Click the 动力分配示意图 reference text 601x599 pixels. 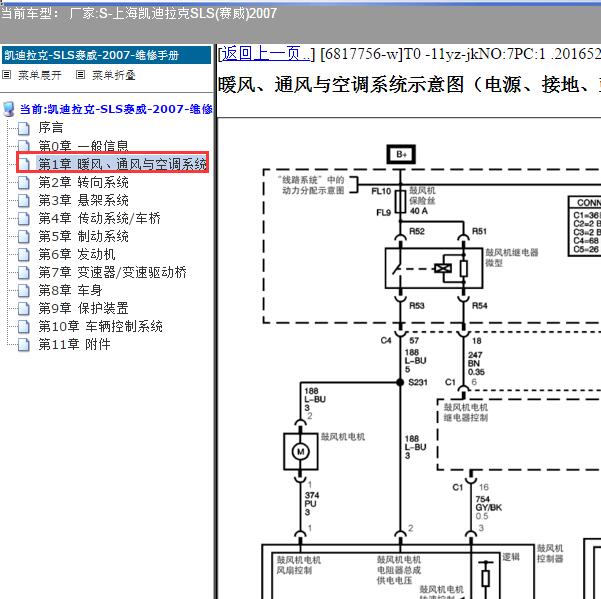(313, 190)
